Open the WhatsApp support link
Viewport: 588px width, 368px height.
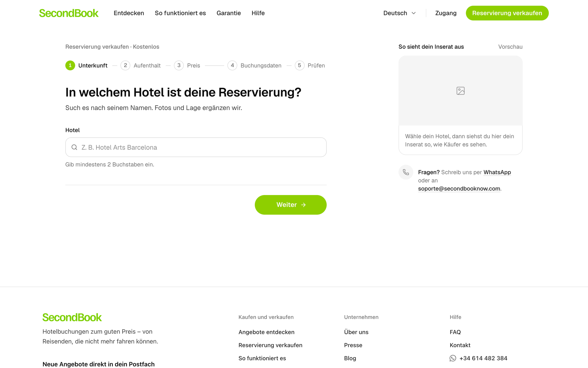497,172
